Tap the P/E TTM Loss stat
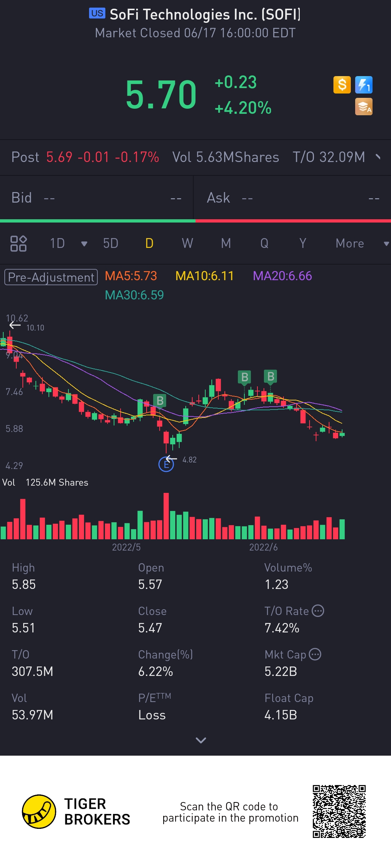391x868 pixels. (x=155, y=707)
